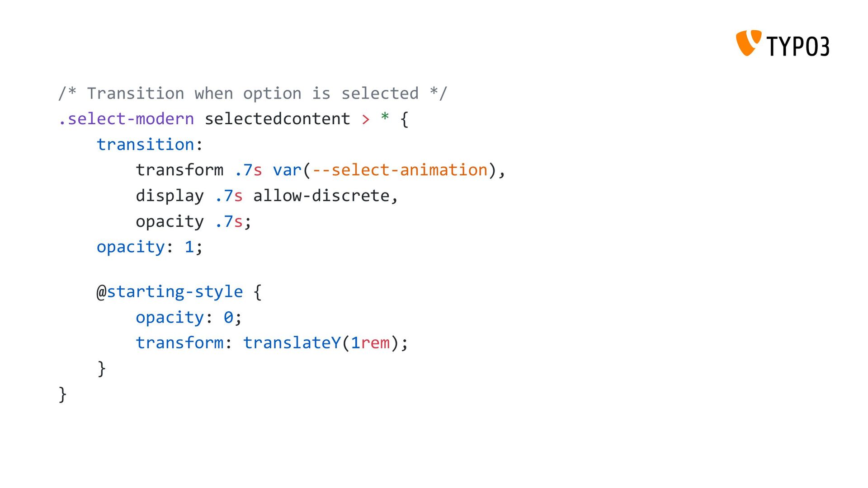Viewport: 868px width, 488px height.
Task: Click the translateY function name
Action: [292, 343]
